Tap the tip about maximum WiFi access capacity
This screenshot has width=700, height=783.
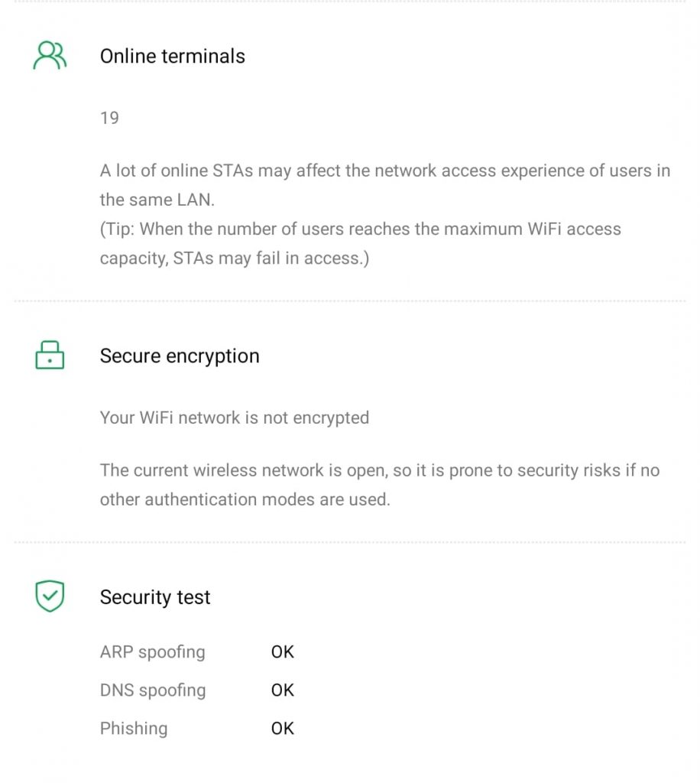[x=360, y=243]
